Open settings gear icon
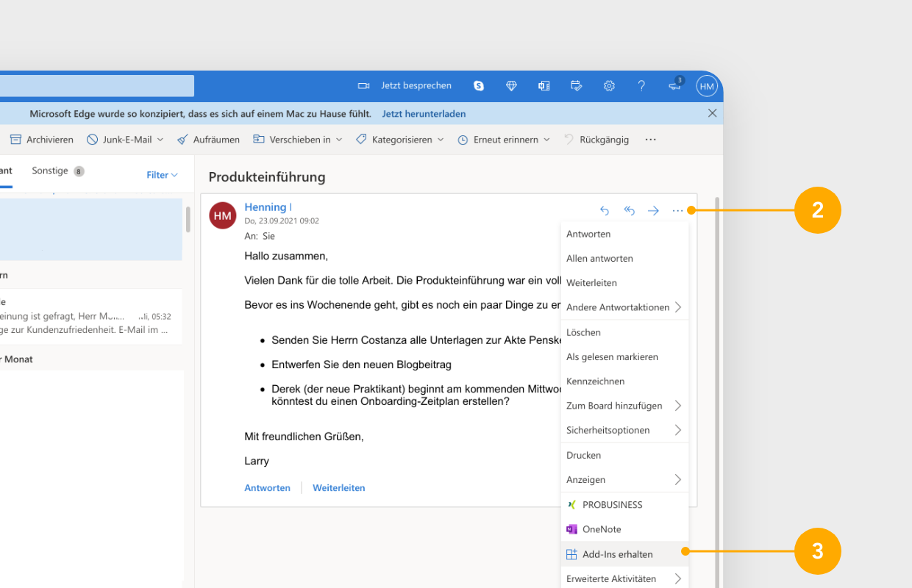Image resolution: width=912 pixels, height=588 pixels. (609, 86)
